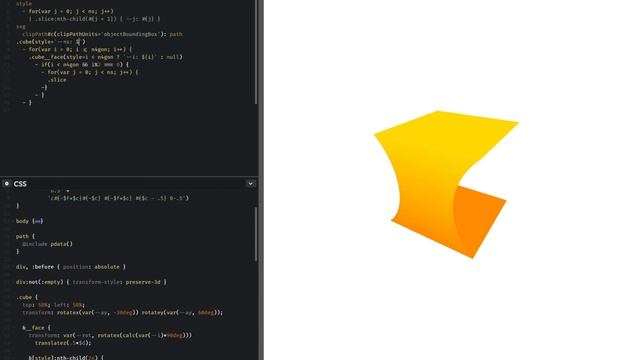The image size is (640, 360).
Task: Click 'position: absolute' in the CSS code
Action: point(91,267)
